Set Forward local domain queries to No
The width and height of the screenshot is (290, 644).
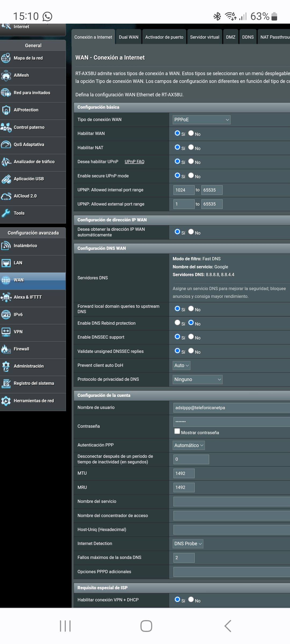pyautogui.click(x=191, y=309)
